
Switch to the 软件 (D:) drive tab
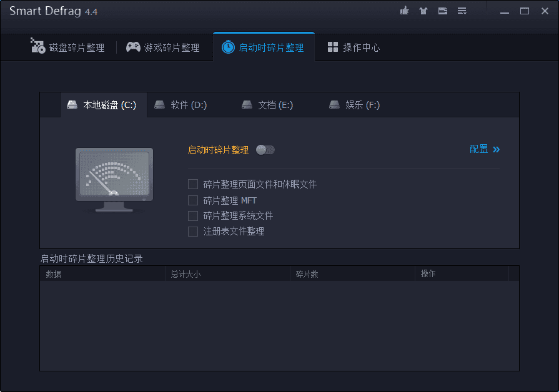pos(181,105)
